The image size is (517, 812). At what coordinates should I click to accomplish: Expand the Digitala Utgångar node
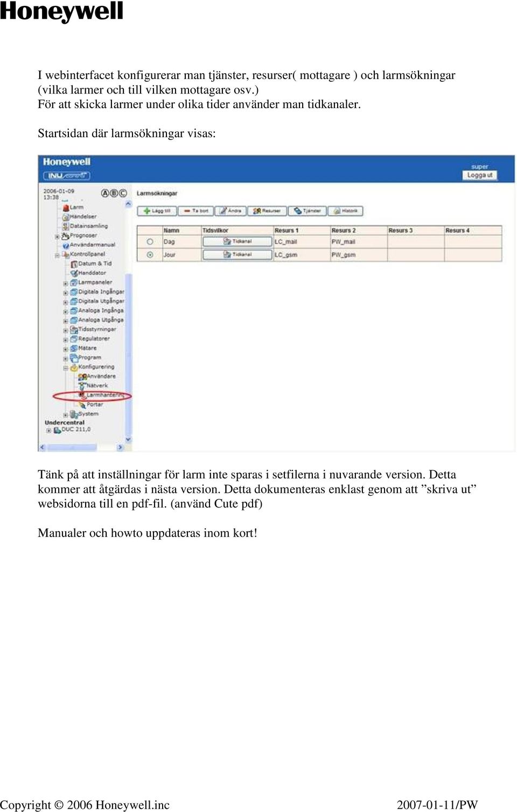point(66,302)
